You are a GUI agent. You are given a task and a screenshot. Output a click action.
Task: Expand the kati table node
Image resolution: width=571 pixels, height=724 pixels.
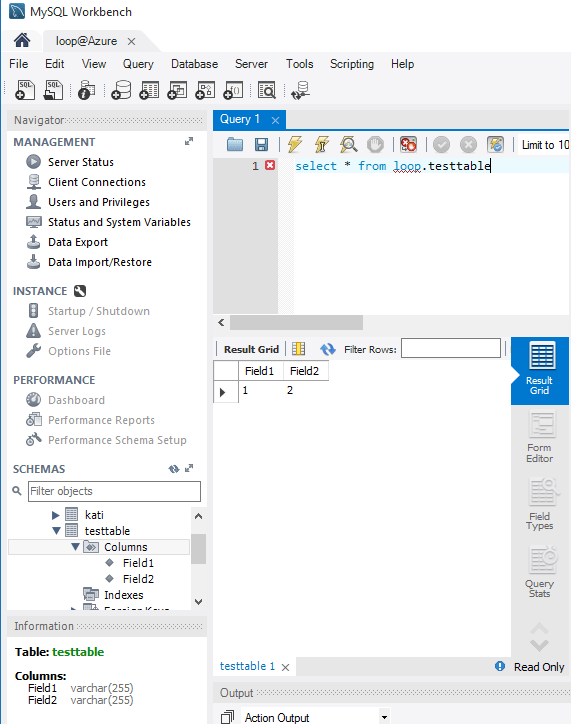pos(55,515)
